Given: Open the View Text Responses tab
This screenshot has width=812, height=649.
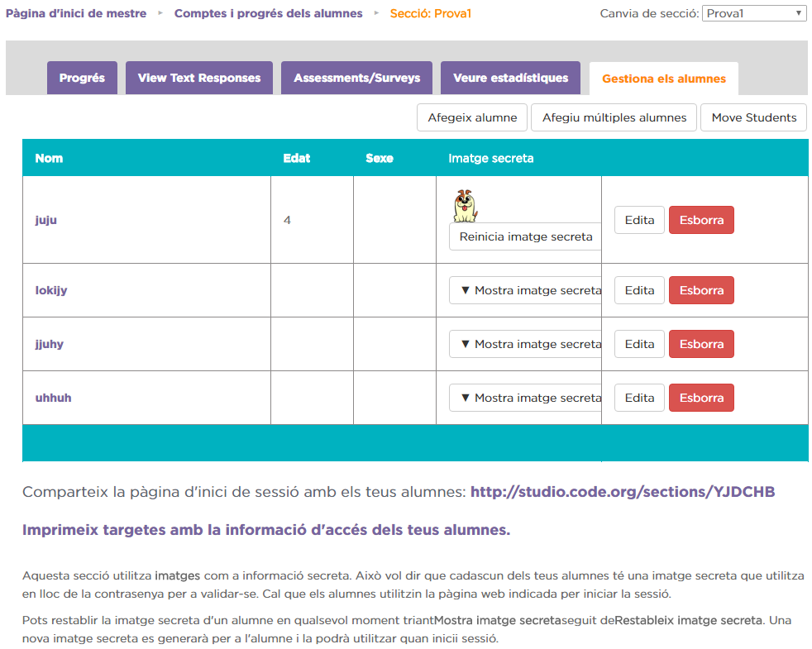Looking at the screenshot, I should 199,78.
